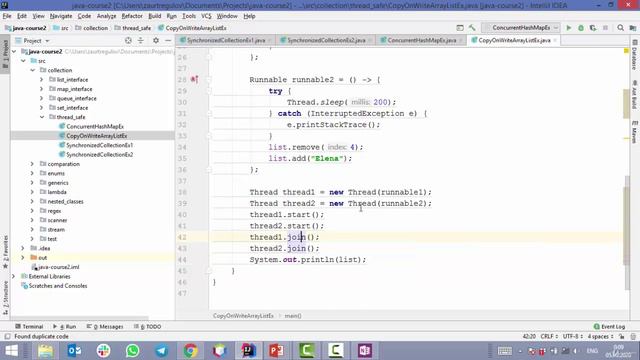Open Database side tool window

pyautogui.click(x=635, y=55)
